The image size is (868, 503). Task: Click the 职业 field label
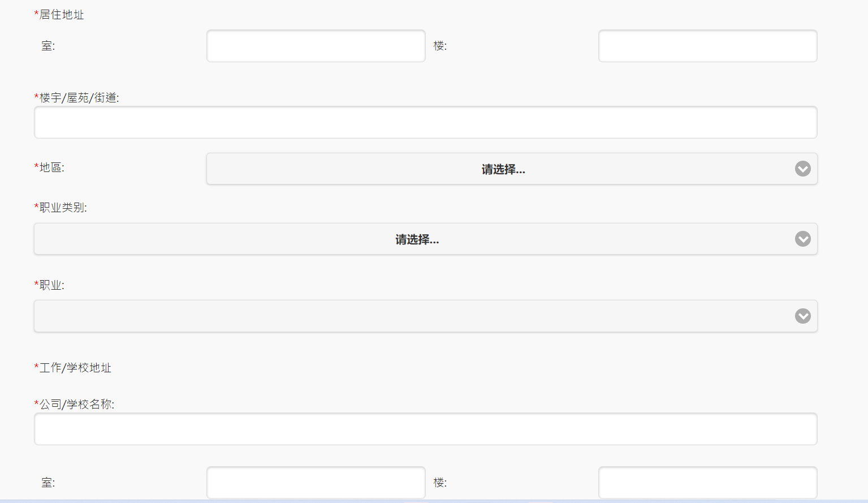point(51,285)
